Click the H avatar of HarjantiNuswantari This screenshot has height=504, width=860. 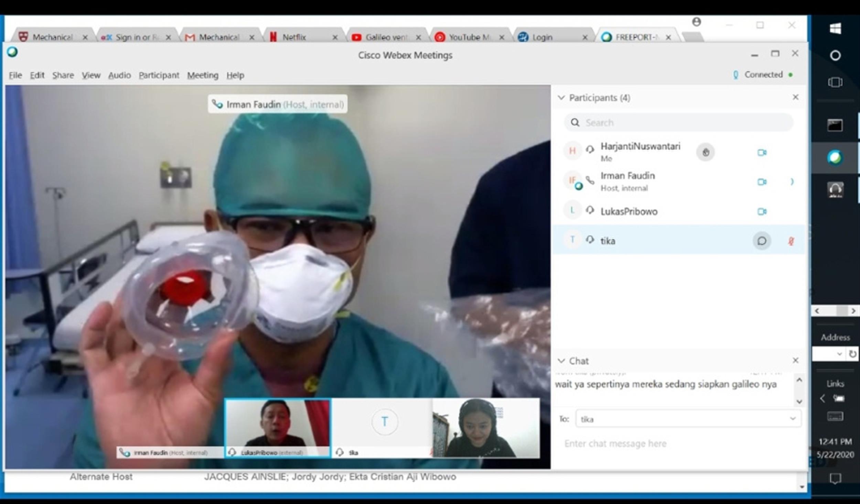572,151
